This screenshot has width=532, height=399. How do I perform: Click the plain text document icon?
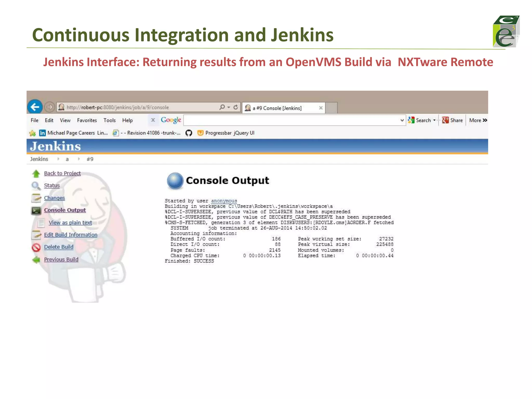[41, 223]
